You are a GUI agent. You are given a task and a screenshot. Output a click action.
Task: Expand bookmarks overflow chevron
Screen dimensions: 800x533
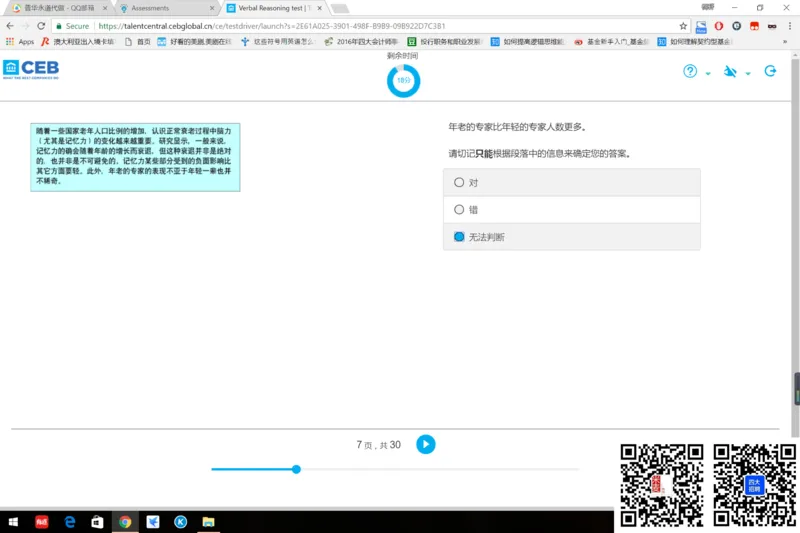785,42
